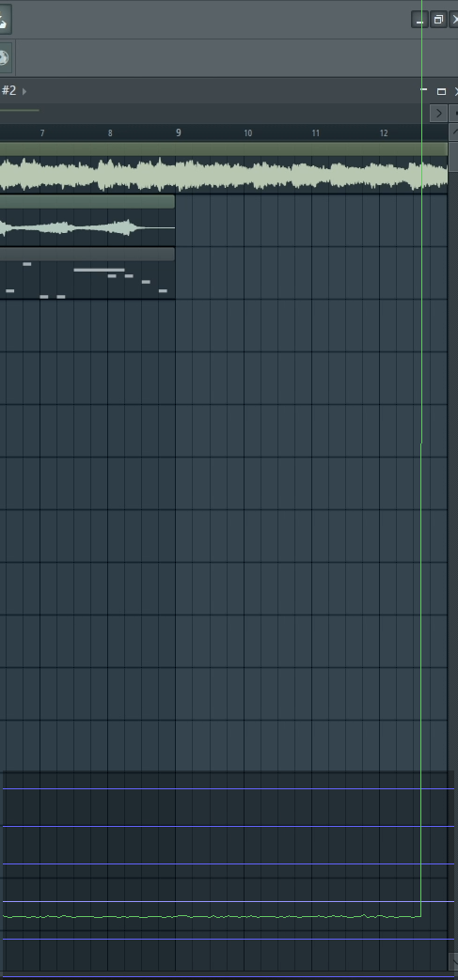This screenshot has width=458, height=980.
Task: Restore down the main application window
Action: pyautogui.click(x=438, y=20)
